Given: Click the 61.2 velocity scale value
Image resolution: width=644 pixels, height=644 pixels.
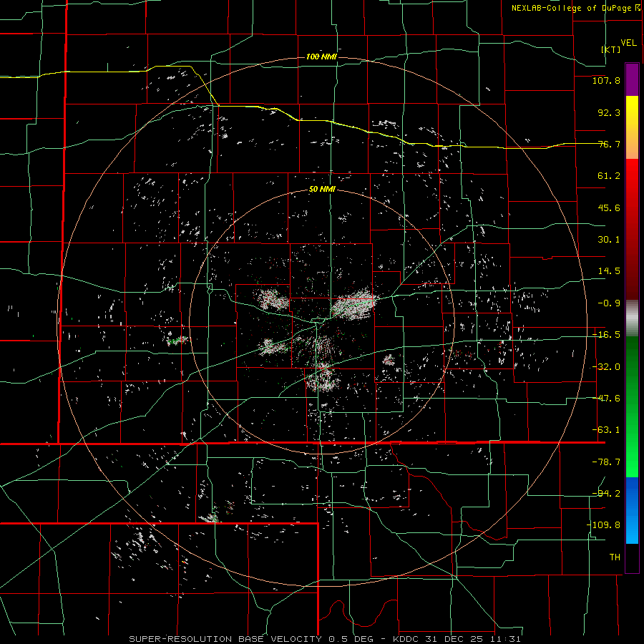Looking at the screenshot, I should (609, 176).
